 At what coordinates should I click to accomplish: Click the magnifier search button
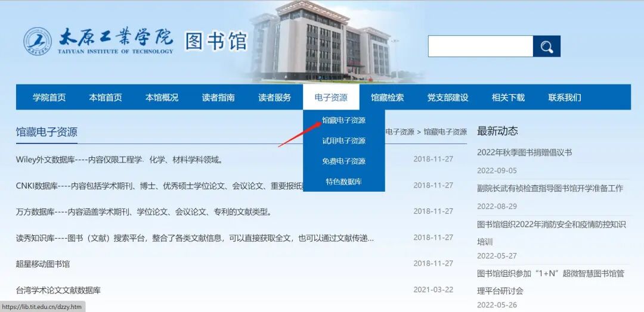(x=547, y=46)
